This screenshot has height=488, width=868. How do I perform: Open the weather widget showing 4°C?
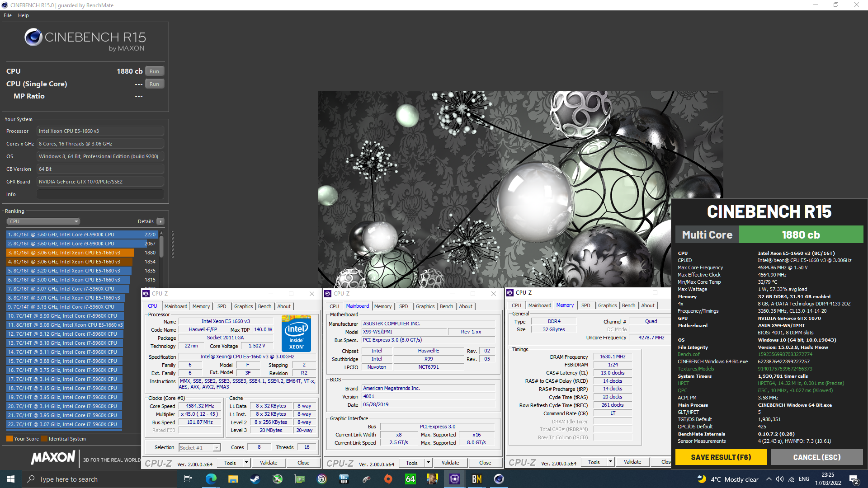click(x=728, y=479)
